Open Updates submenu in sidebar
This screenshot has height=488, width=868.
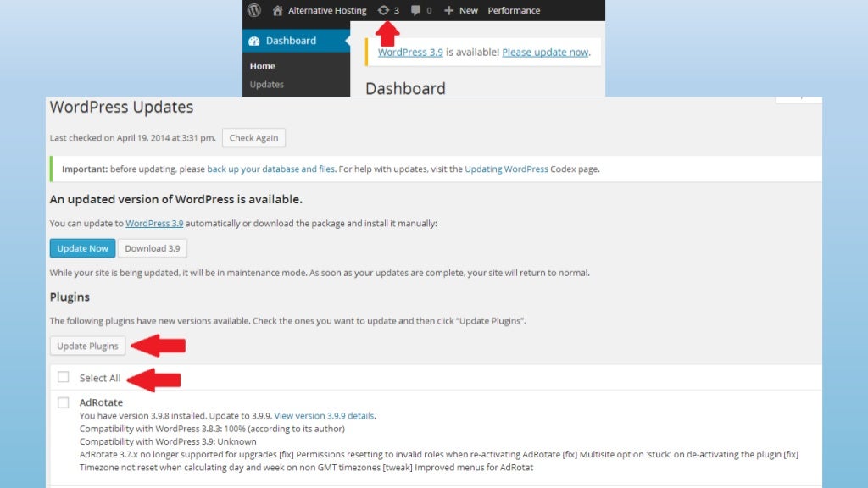point(267,84)
